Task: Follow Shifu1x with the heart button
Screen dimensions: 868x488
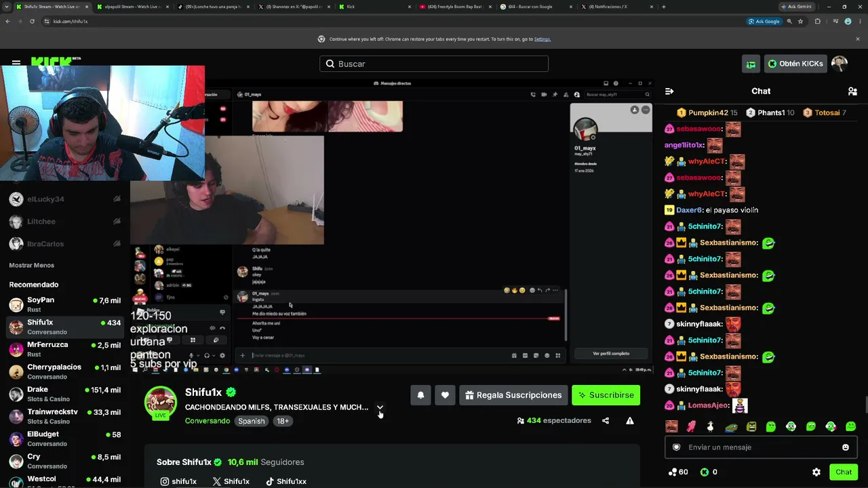Action: point(445,395)
